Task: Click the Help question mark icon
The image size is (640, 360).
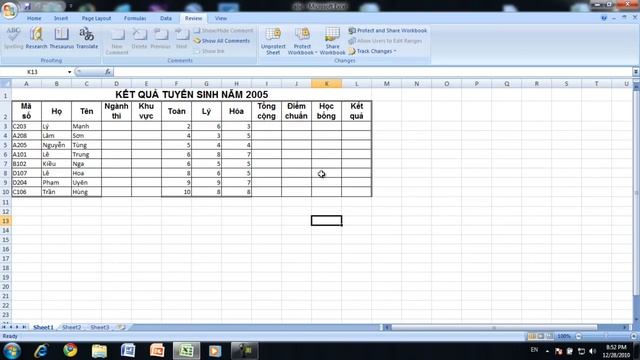Action: tap(604, 18)
